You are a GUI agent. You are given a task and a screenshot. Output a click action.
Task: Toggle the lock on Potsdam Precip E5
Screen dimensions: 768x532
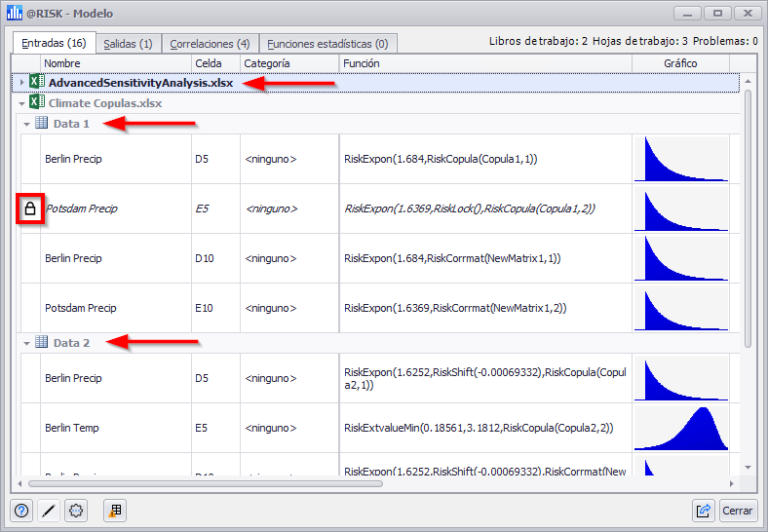coord(30,209)
